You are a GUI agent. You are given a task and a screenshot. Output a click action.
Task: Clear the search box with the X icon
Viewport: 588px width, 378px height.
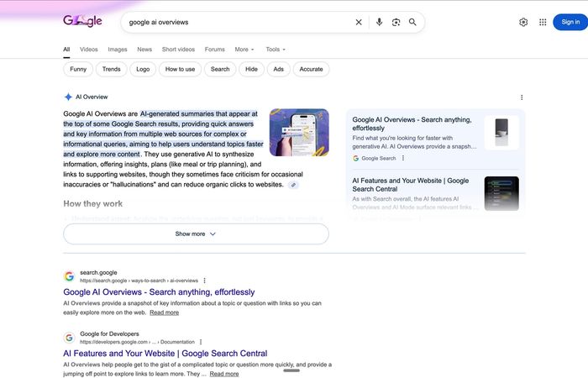(x=359, y=22)
